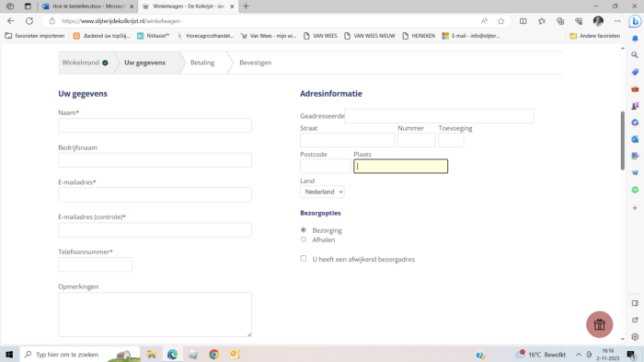Open the Bing Copilot sidebar icon
Viewport: 644px width, 362px height.
coord(635,21)
